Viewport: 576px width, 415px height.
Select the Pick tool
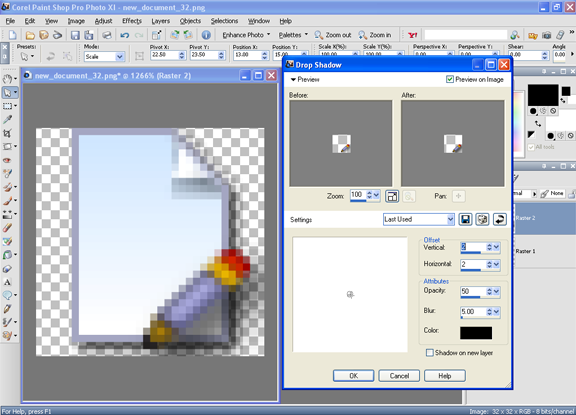(7, 92)
